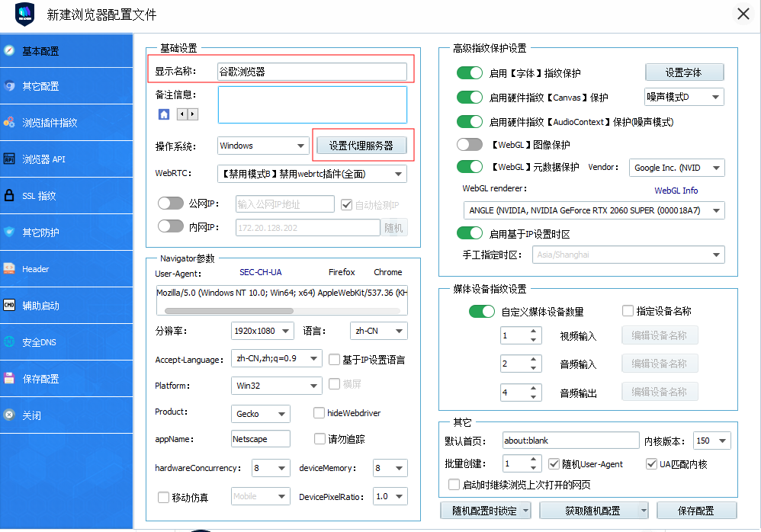Open the WebRTC mode dropdown
This screenshot has height=532, width=761.
click(x=312, y=174)
